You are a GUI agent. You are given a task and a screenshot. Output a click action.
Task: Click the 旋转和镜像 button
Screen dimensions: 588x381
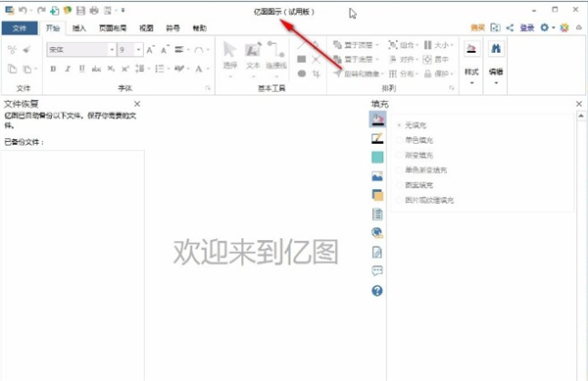[x=358, y=73]
